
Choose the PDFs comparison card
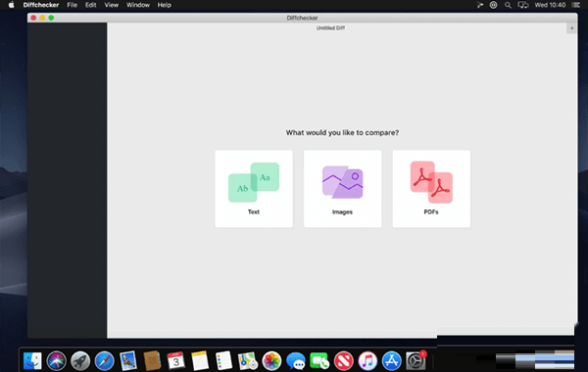(431, 189)
